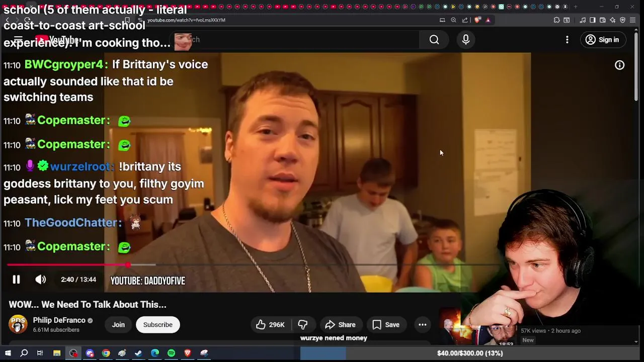Start voice search with microphone icon
Viewport: 644px width, 362px height.
[x=466, y=40]
